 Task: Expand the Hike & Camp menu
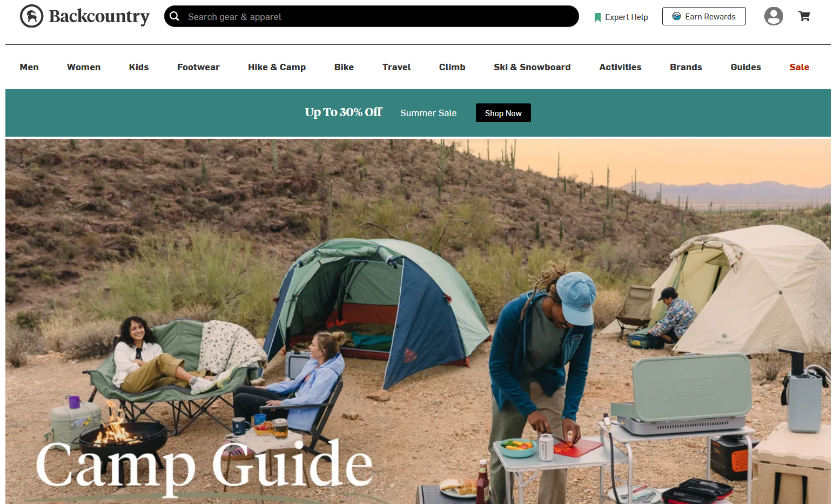coord(277,67)
